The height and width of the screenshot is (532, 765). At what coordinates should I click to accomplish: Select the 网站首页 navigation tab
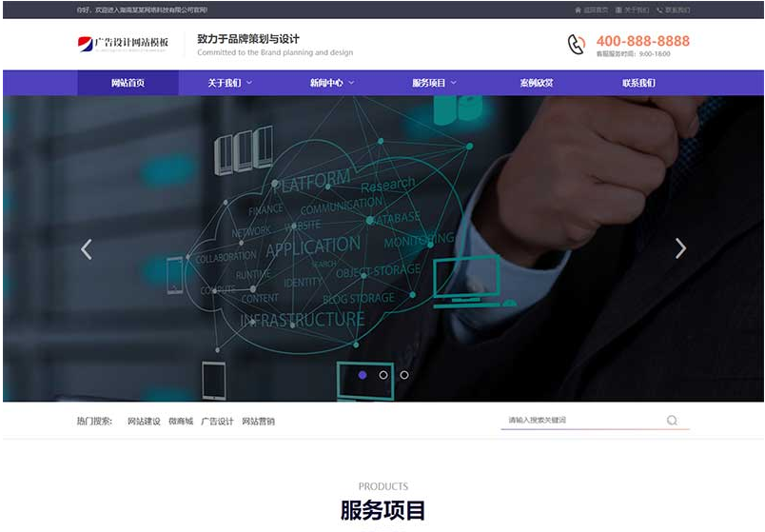127,83
